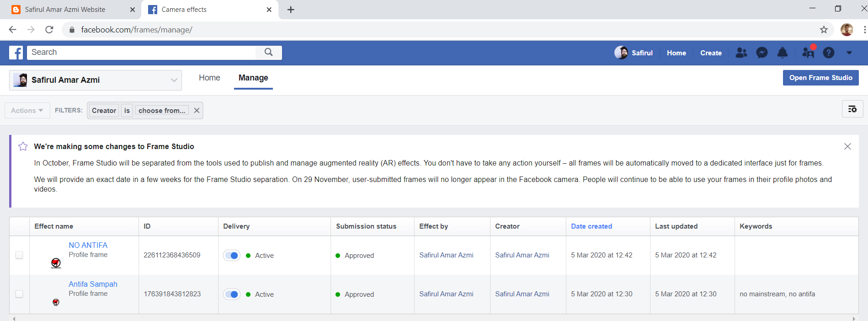The height and width of the screenshot is (321, 868).
Task: Open a new browser tab
Action: 291,10
